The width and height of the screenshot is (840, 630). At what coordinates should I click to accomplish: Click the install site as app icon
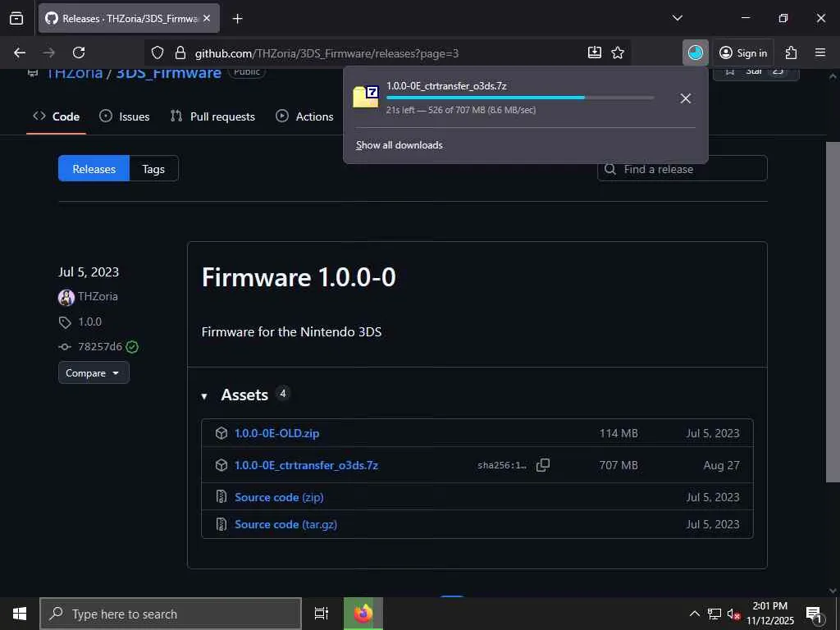[594, 52]
